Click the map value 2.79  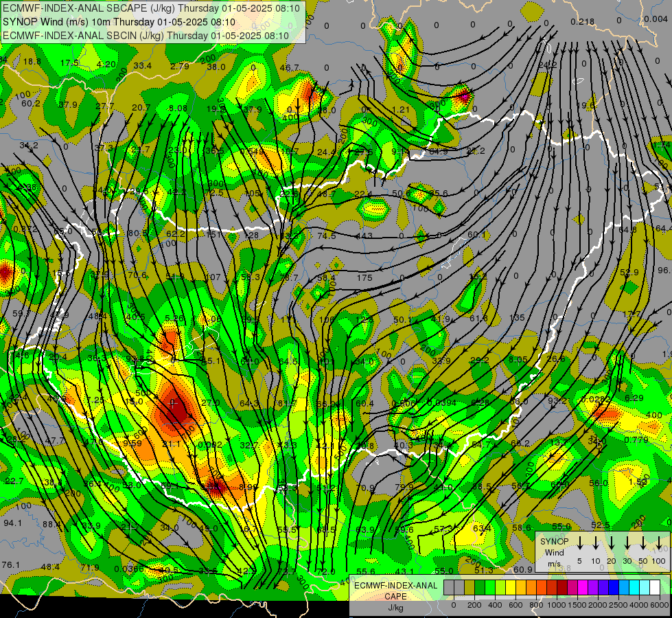tap(180, 66)
